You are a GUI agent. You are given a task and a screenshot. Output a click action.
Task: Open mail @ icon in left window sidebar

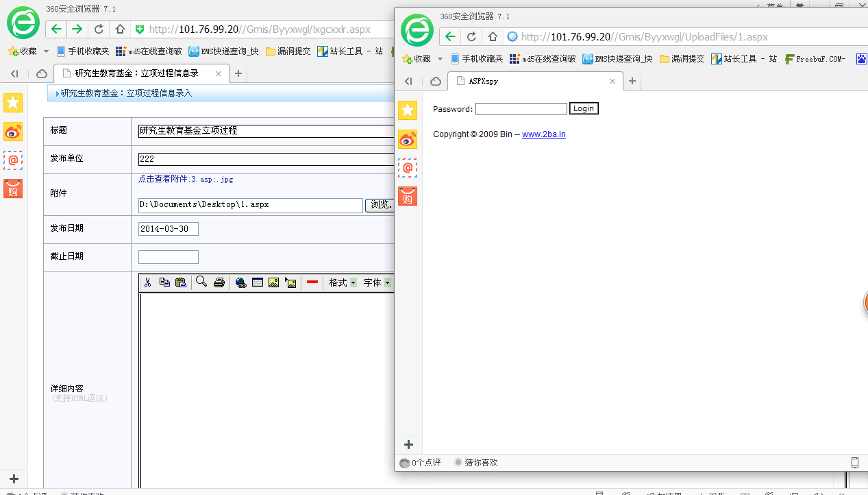[x=13, y=160]
